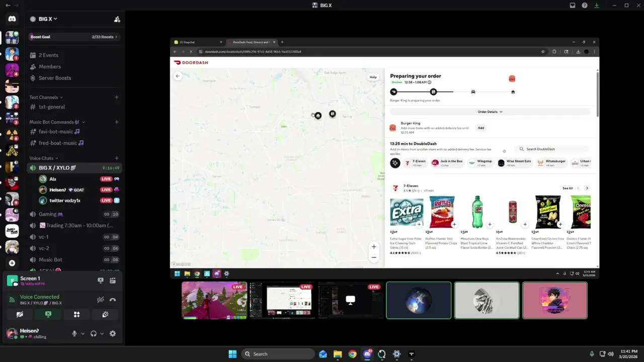Open the second LIVE stream thumbnail showing browser
644x362 pixels.
[282, 300]
